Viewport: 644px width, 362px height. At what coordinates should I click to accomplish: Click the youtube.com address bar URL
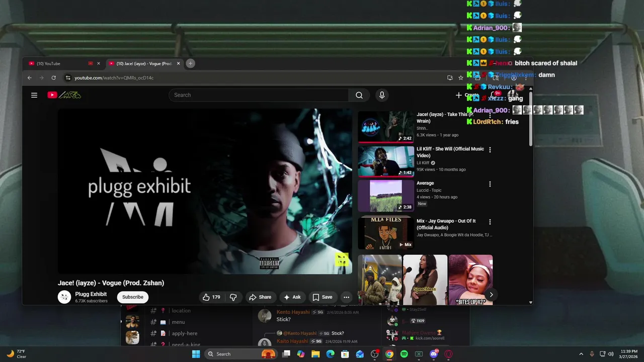pos(114,78)
